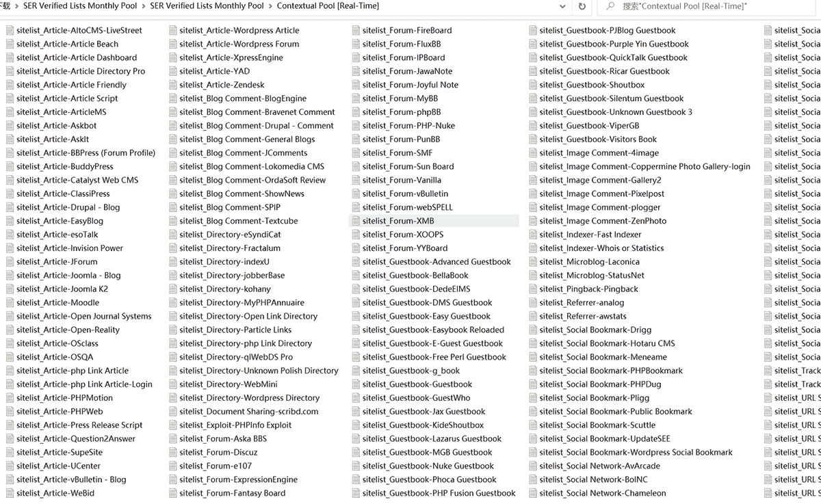The width and height of the screenshot is (821, 504).
Task: Click icon next to sitelist_Blog Comment-SPIP
Action: (172, 207)
